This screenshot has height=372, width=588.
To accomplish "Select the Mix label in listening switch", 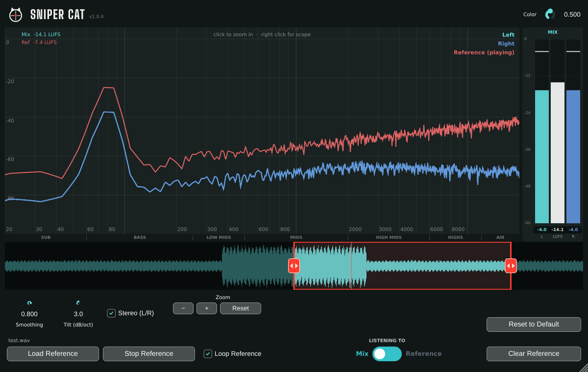I will (x=362, y=354).
